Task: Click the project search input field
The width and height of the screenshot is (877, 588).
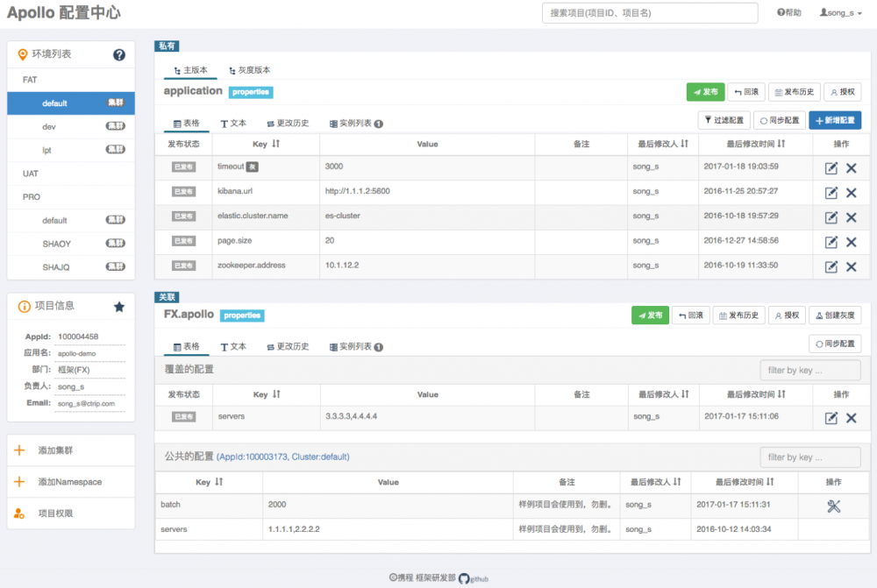Action: [649, 12]
